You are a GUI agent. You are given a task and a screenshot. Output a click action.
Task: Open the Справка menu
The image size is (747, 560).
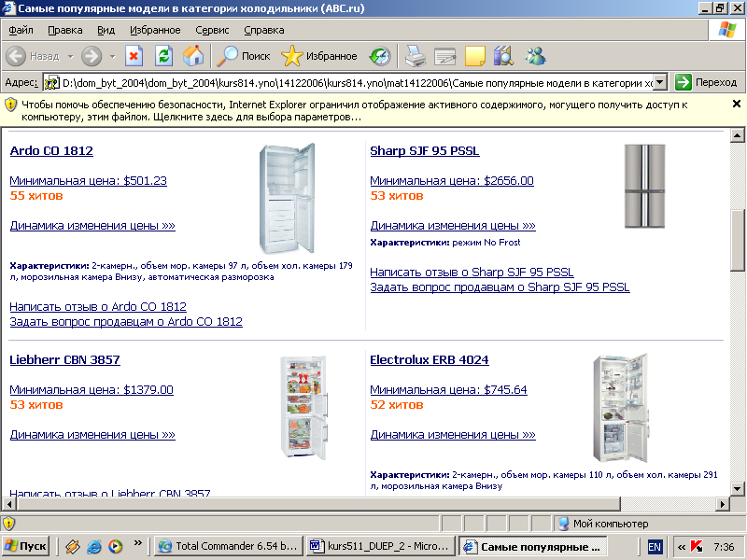tap(264, 30)
